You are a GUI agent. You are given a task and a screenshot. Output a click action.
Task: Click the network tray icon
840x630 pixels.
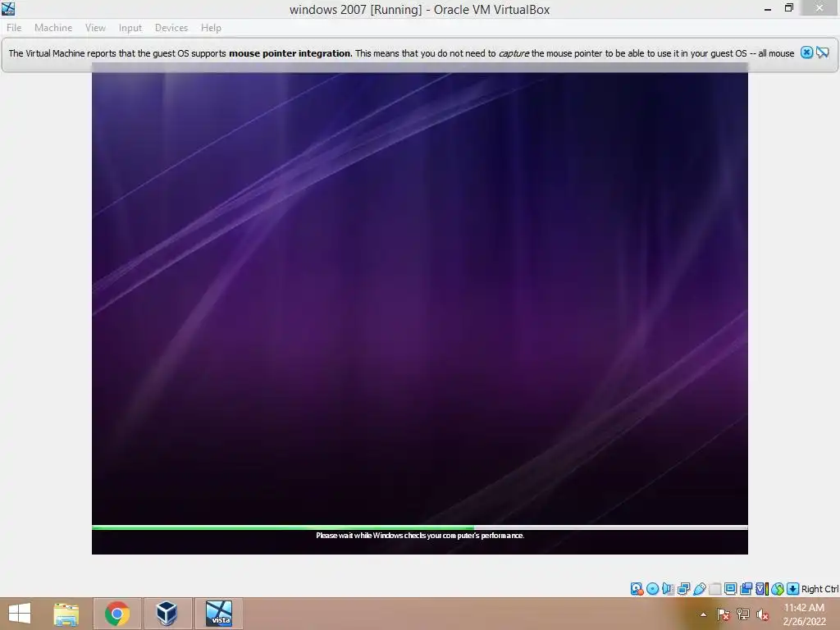(x=743, y=615)
